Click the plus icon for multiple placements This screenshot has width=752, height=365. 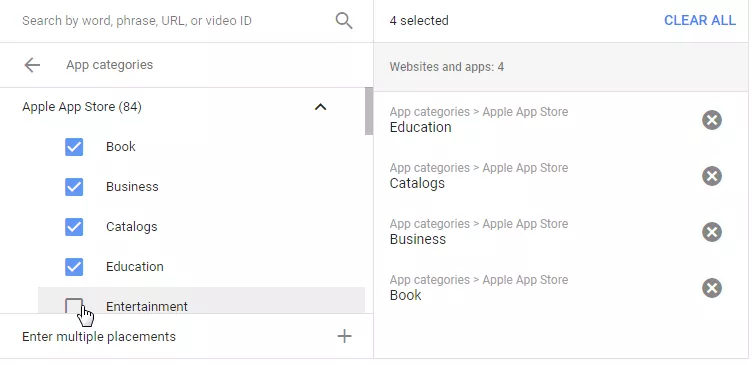tap(344, 336)
